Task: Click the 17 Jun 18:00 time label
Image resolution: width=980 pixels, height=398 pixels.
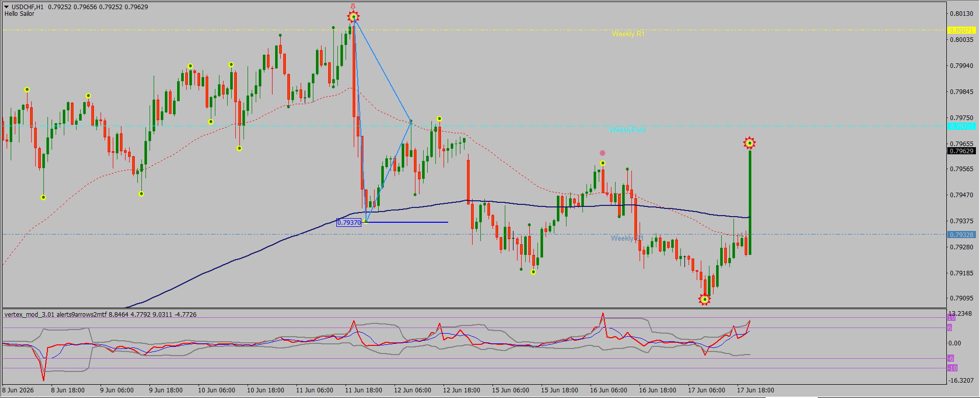Action: [x=755, y=390]
